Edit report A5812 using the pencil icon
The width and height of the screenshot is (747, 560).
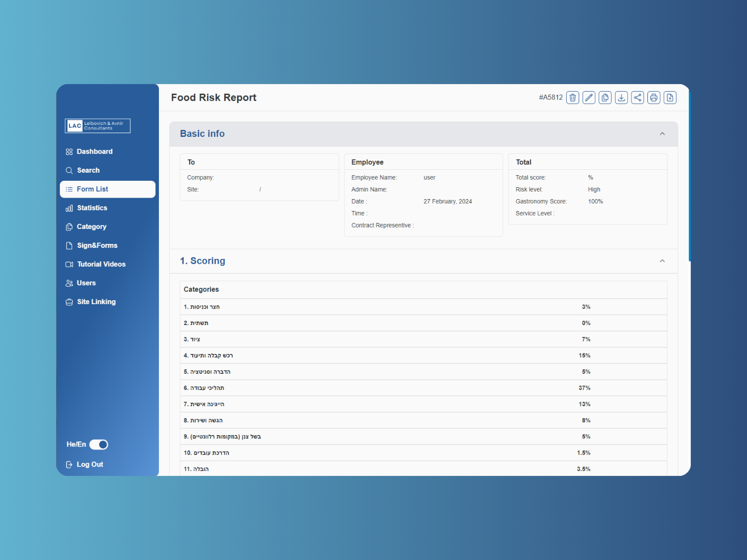(589, 97)
